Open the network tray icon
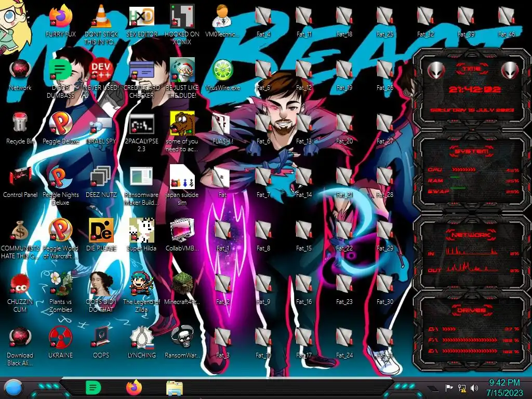532x399 pixels. coord(462,388)
